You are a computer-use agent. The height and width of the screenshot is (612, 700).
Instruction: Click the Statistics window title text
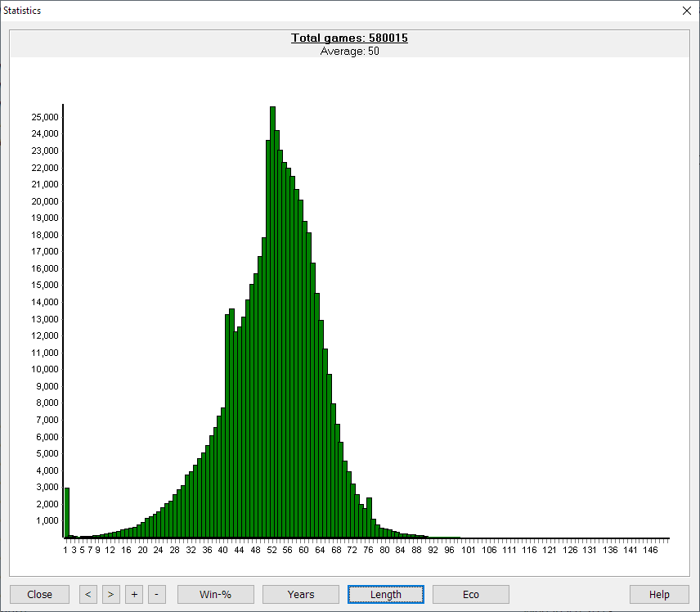coord(22,11)
